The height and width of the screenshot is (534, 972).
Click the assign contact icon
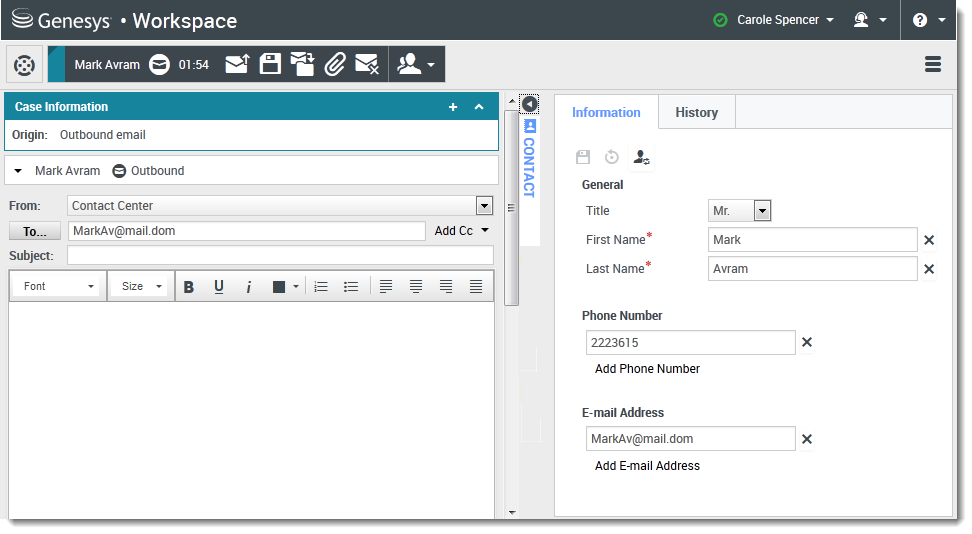pos(642,157)
